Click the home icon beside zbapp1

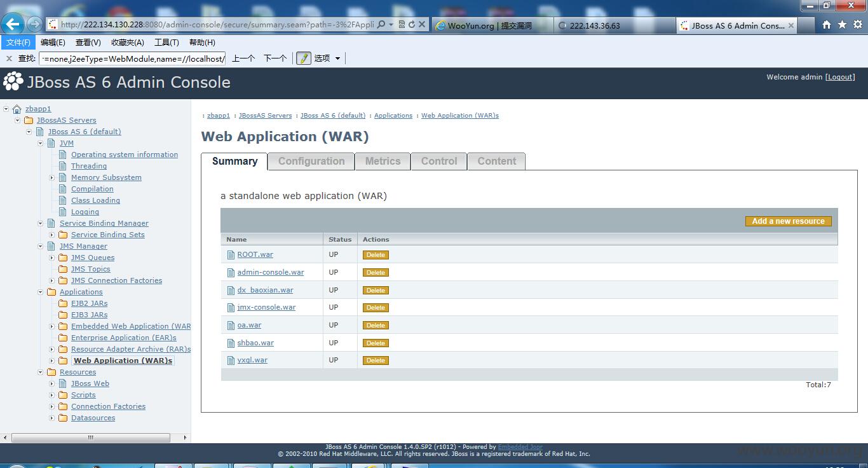17,109
